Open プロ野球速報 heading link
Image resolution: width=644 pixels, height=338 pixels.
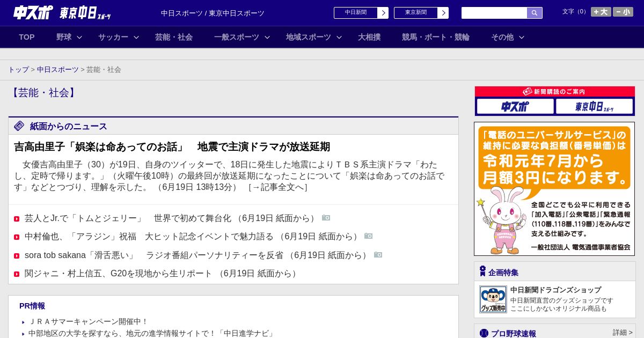[x=514, y=334]
